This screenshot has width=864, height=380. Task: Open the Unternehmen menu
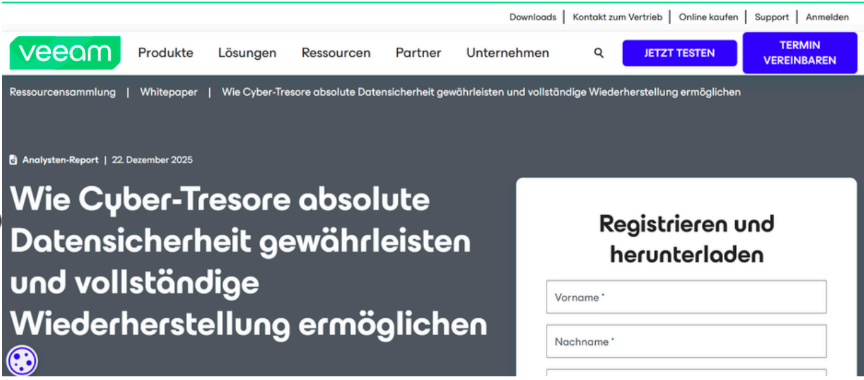(x=507, y=53)
